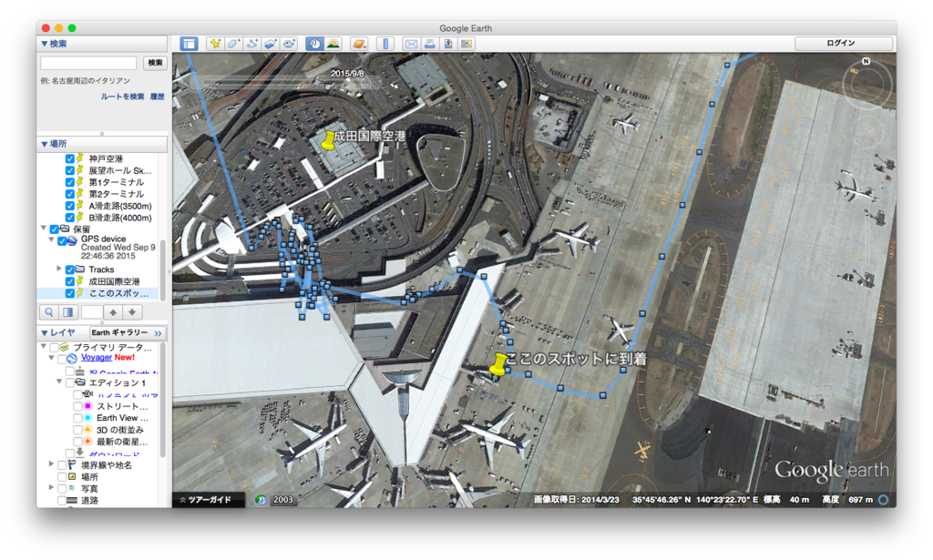Toggle the sidebar visibility toolbar button

click(190, 44)
